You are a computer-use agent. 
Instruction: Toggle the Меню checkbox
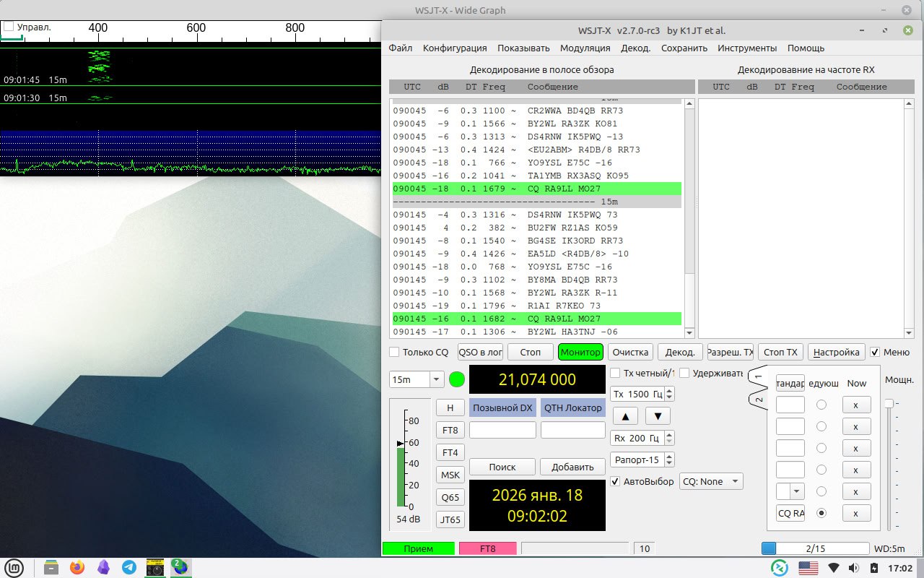pyautogui.click(x=875, y=353)
